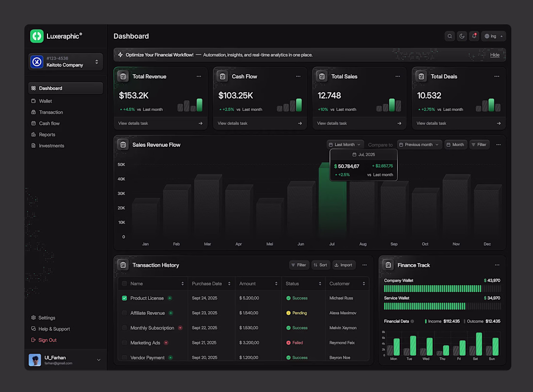Click Sign Out
This screenshot has height=392, width=533.
[x=44, y=340]
